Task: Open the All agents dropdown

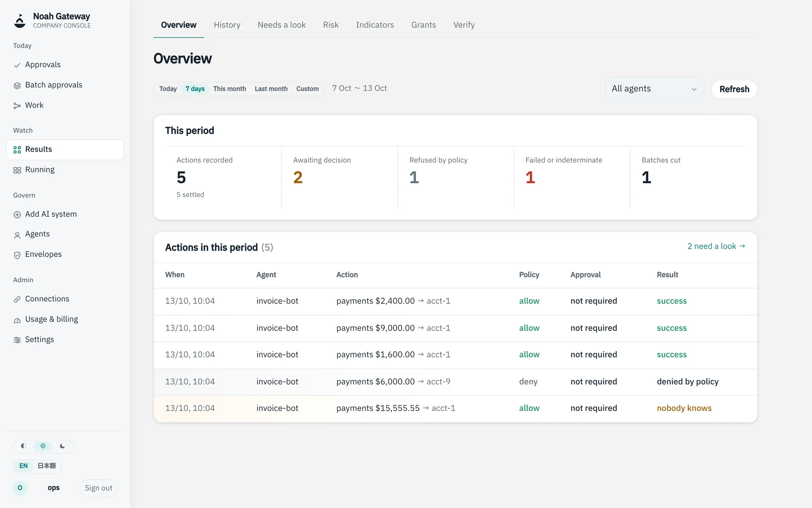Action: pos(654,89)
